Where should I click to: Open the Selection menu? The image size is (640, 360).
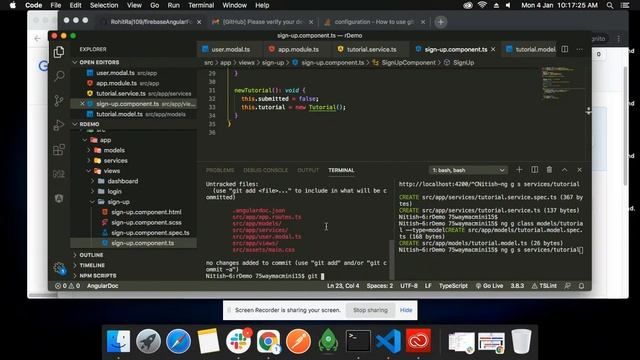[x=104, y=5]
